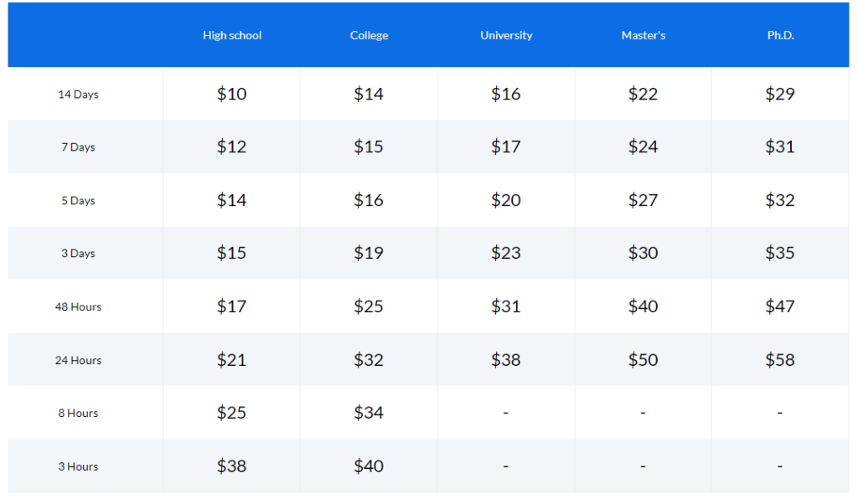Click the $30 Master's 3 Days price
This screenshot has width=858, height=504.
643,253
